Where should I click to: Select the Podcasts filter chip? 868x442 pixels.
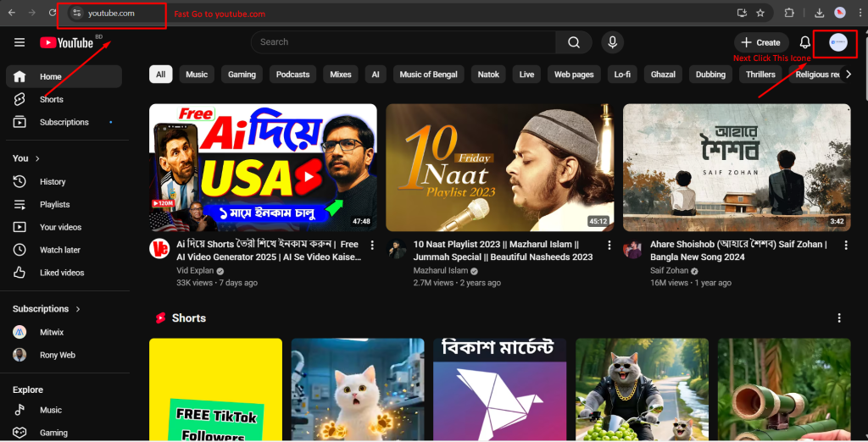pos(292,75)
